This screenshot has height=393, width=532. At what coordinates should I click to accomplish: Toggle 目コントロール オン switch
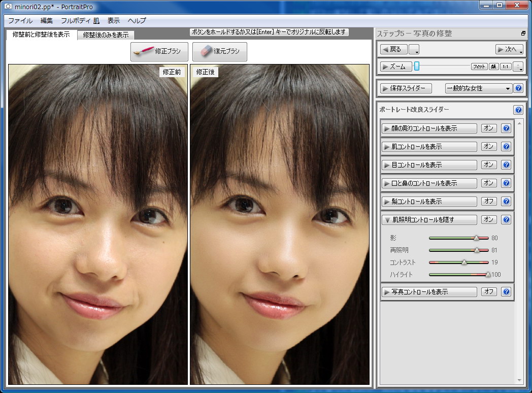point(489,165)
